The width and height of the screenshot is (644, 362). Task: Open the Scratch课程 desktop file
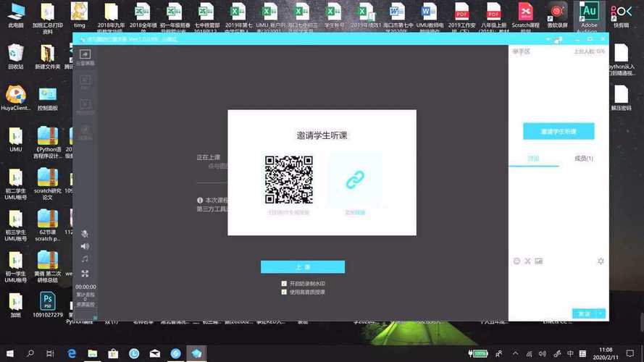click(x=525, y=17)
